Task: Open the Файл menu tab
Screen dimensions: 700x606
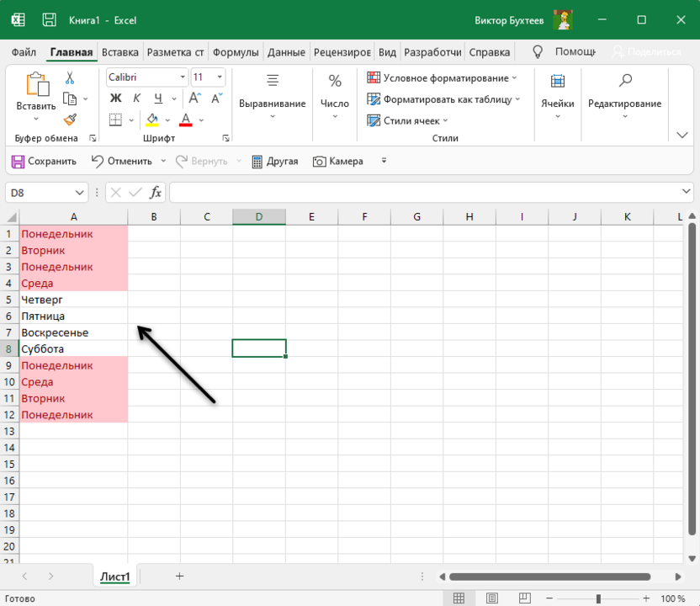Action: 24,52
